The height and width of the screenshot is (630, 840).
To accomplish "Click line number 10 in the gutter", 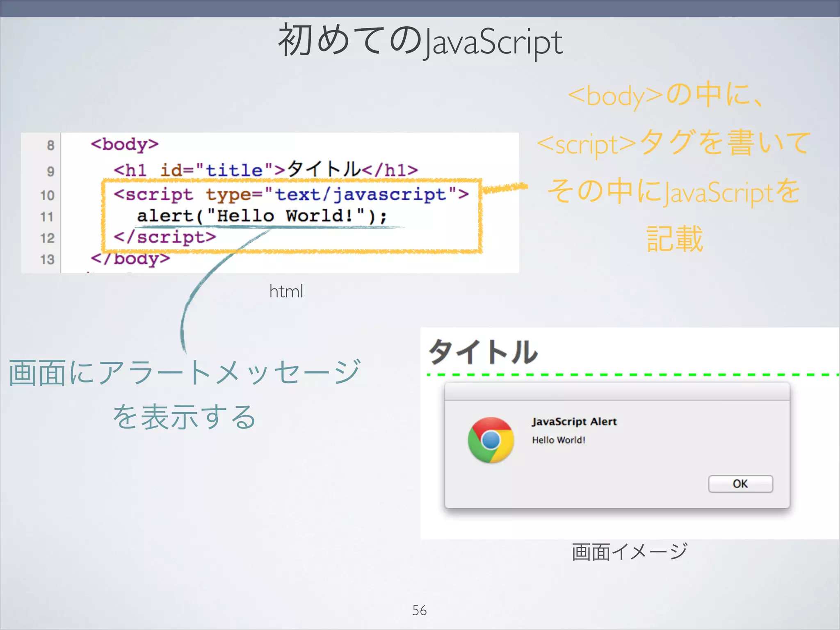I will pyautogui.click(x=47, y=195).
